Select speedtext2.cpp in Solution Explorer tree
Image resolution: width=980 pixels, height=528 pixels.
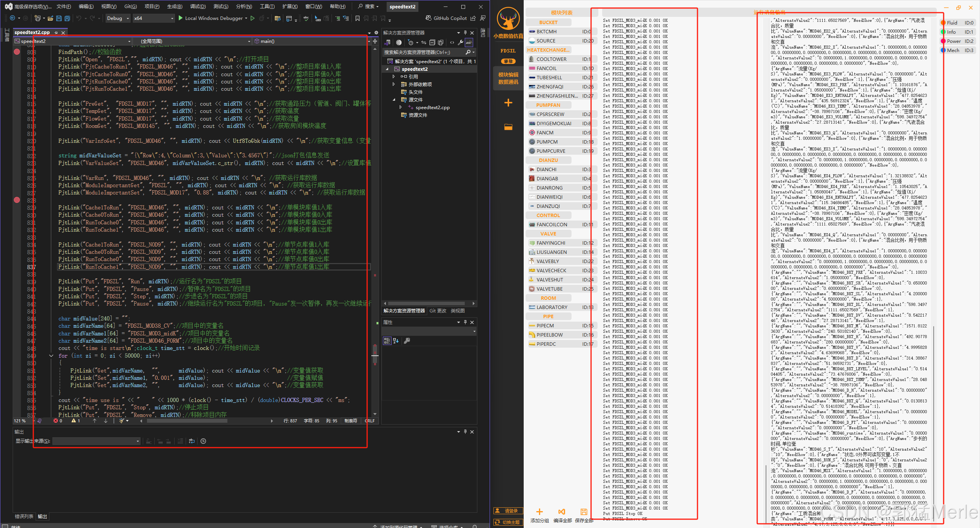pyautogui.click(x=433, y=108)
